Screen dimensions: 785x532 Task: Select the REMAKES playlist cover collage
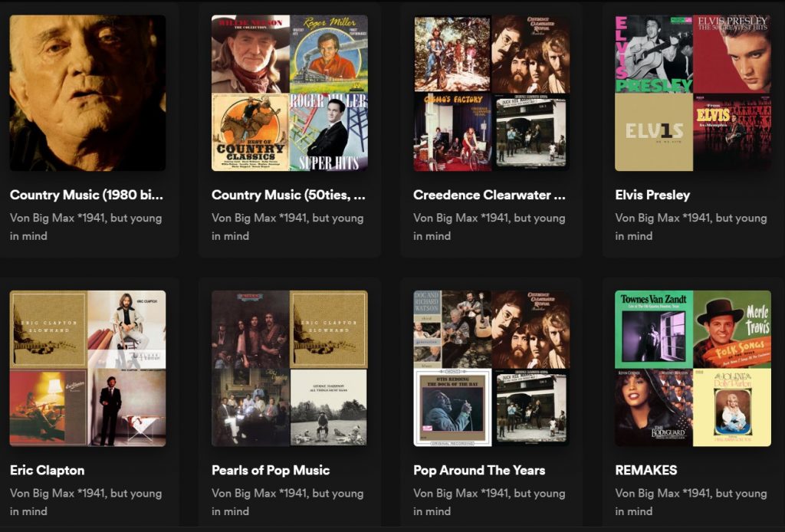(x=693, y=368)
